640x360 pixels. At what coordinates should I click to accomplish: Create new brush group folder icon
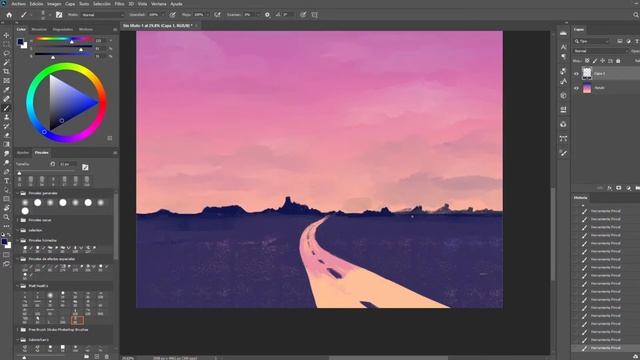87,356
